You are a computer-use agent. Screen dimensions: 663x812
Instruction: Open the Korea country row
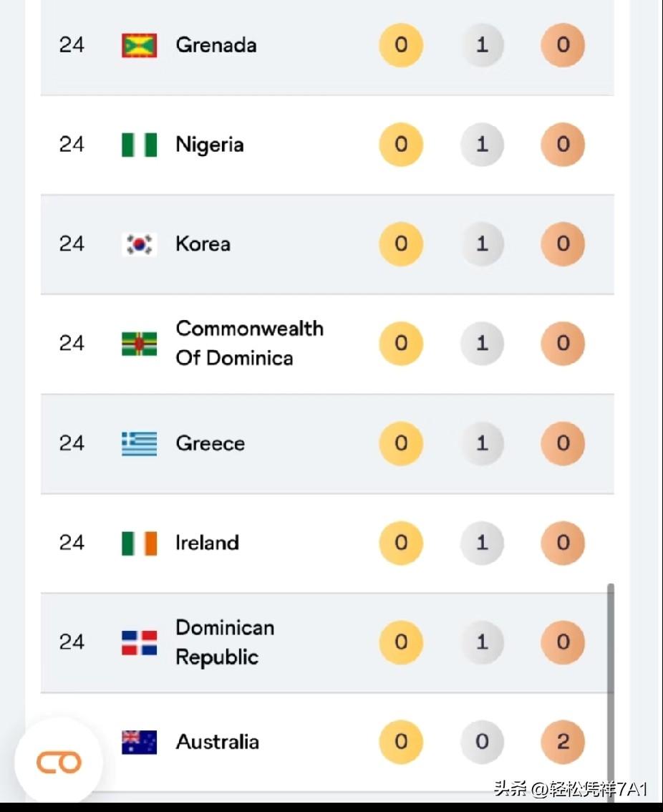327,244
